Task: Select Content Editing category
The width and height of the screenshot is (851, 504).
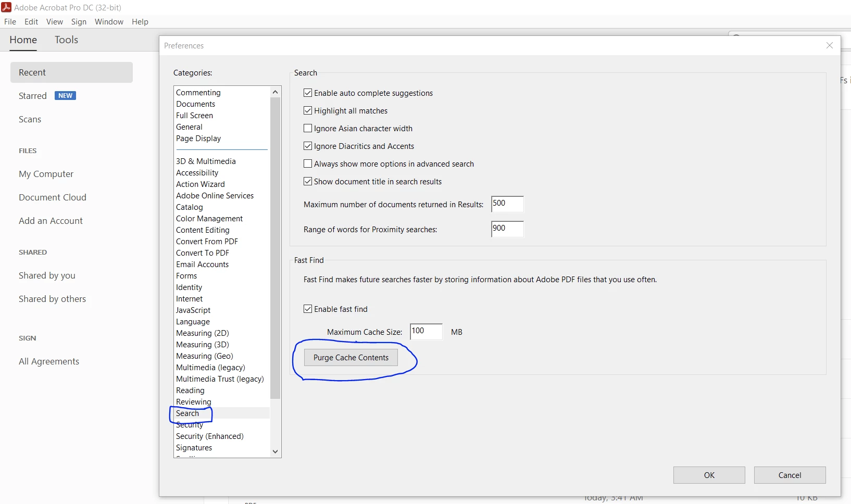Action: coord(203,230)
